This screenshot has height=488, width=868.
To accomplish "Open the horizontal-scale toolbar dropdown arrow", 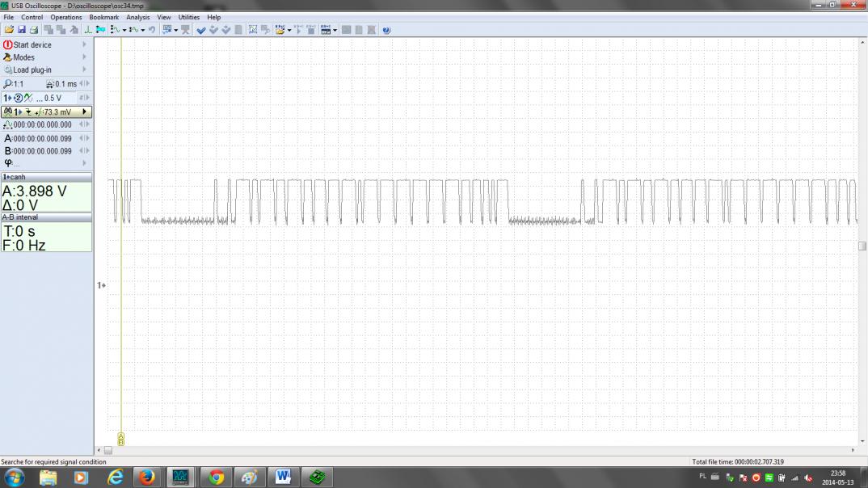I will (x=143, y=30).
